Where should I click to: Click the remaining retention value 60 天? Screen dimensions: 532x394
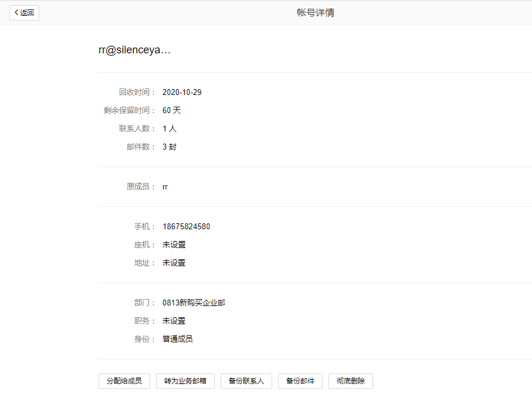pos(172,110)
